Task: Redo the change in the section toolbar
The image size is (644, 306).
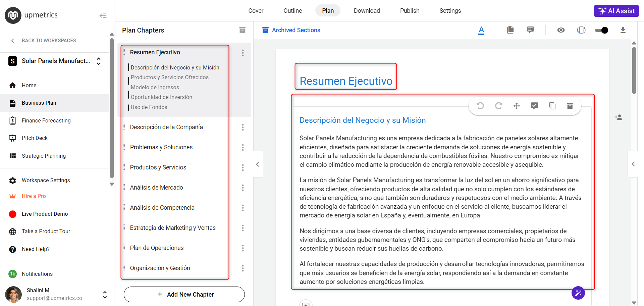Action: pos(498,106)
